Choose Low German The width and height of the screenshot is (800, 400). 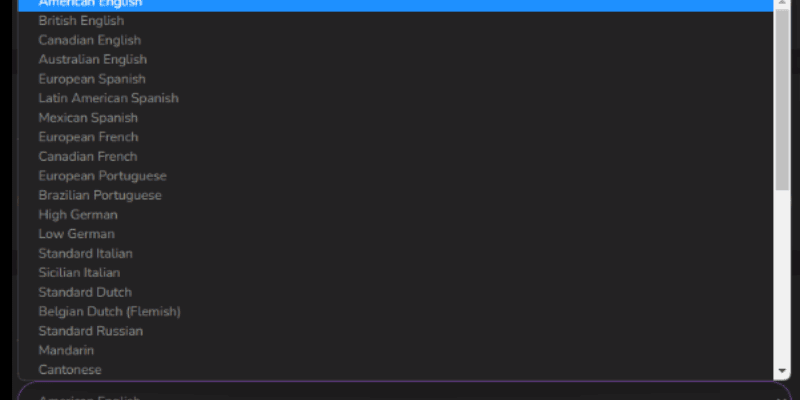pyautogui.click(x=395, y=234)
